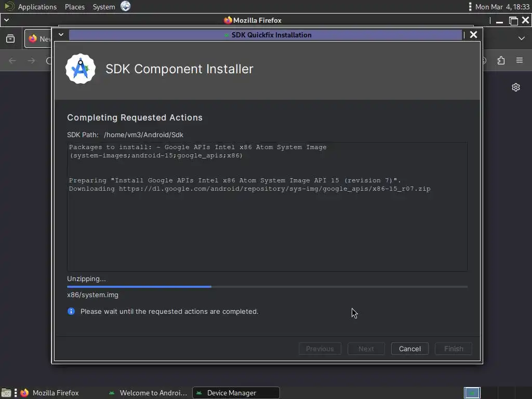
Task: Open the Places menu
Action: 75,7
